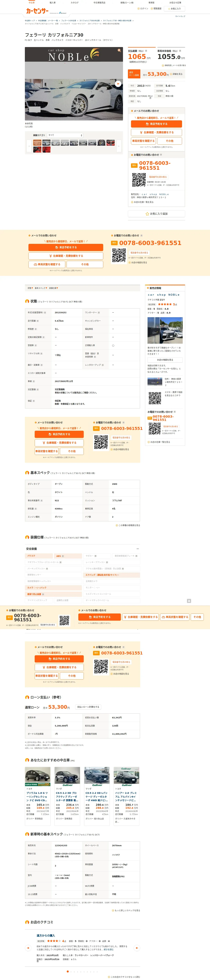Click help icon next to 排気量

36,509
